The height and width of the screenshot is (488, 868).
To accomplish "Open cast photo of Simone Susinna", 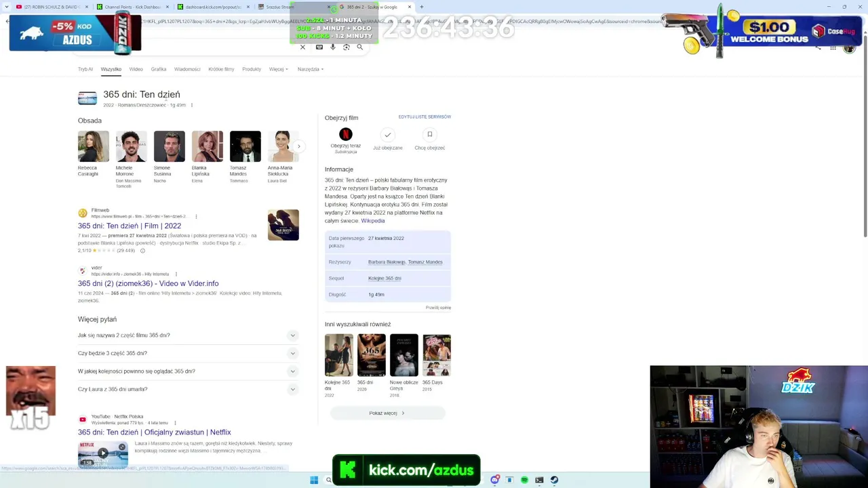I will (x=170, y=146).
